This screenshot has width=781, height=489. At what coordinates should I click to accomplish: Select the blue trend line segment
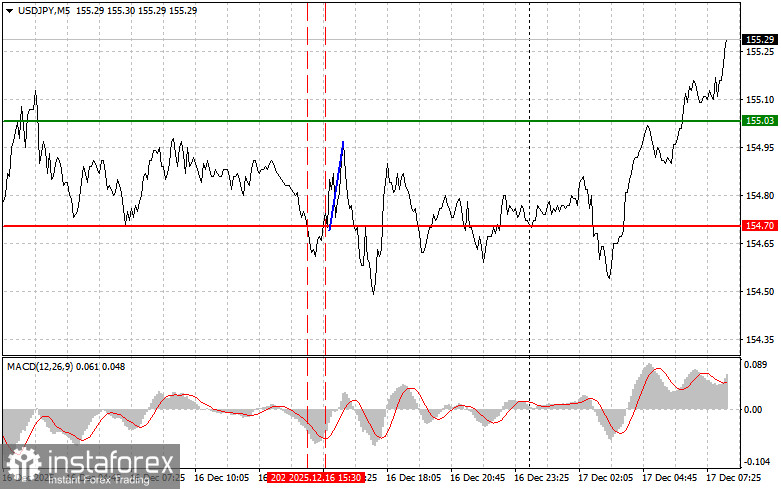point(336,186)
